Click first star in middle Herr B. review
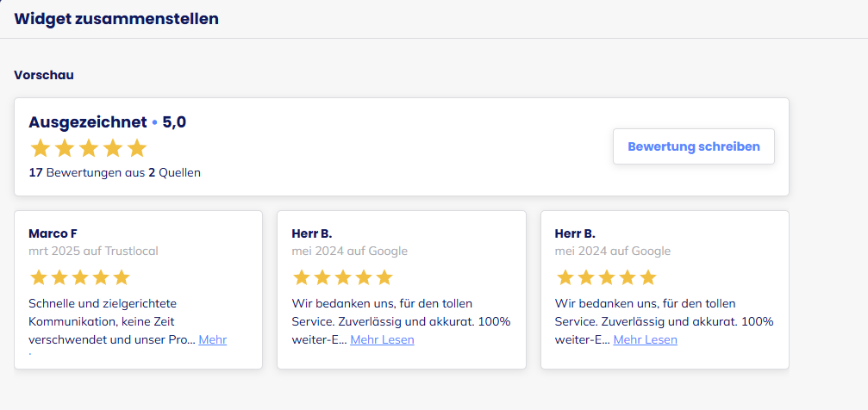Viewport: 868px width, 410px height. [302, 277]
